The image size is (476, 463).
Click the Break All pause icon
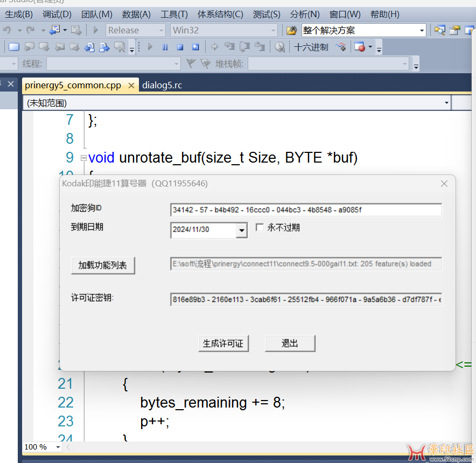tap(165, 47)
